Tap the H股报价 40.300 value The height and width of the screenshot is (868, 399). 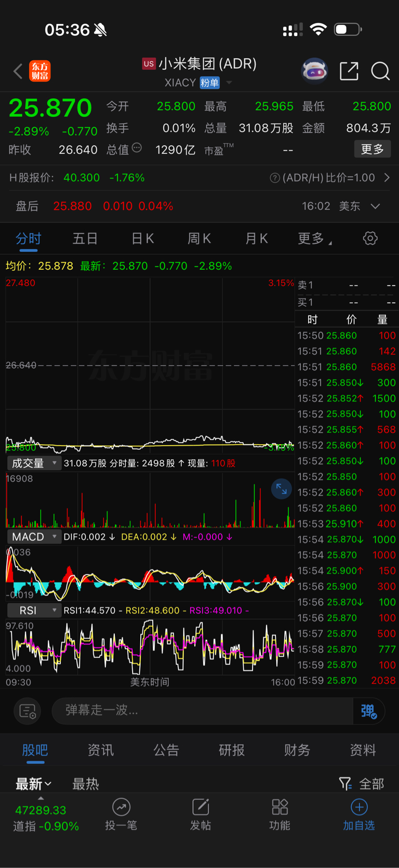(82, 178)
